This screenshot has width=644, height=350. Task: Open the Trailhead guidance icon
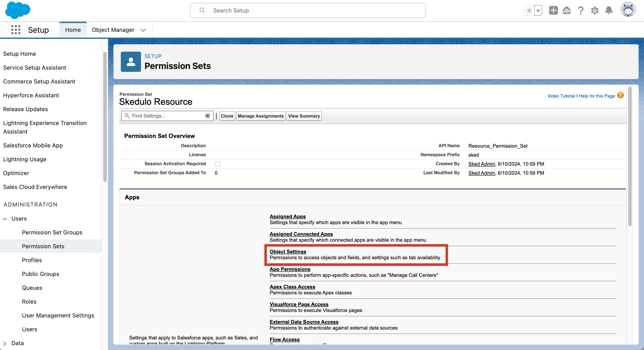[567, 11]
